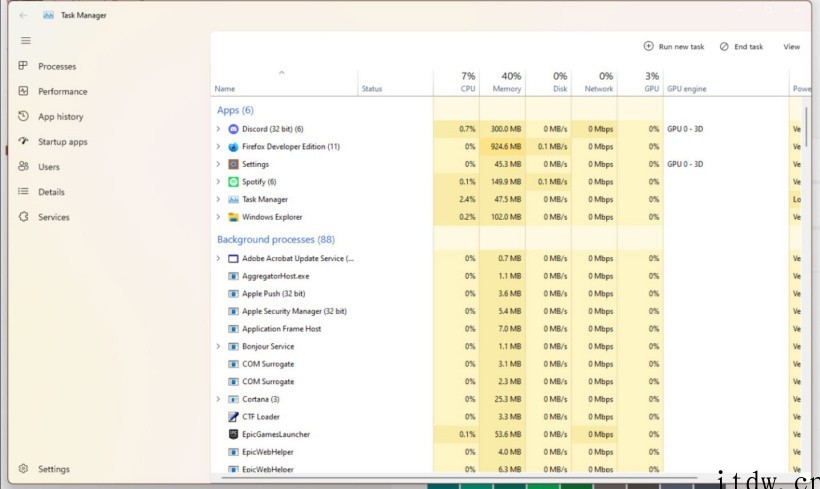
Task: Sort by the Network column header
Action: point(595,82)
